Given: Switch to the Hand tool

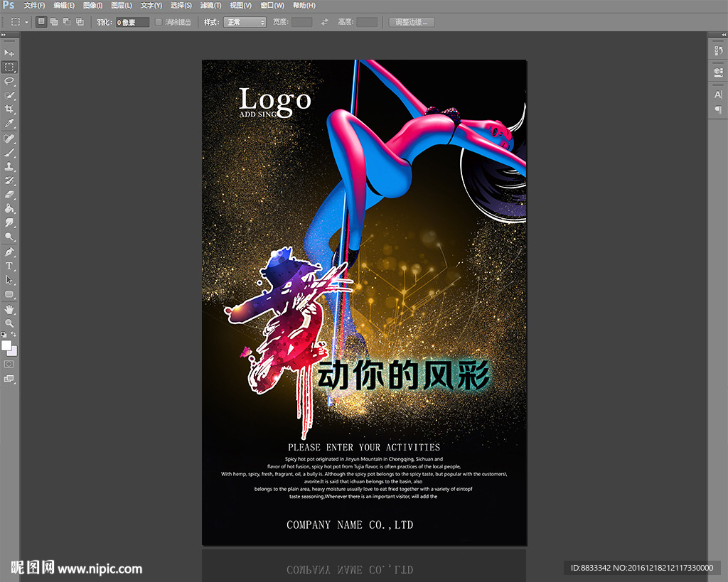Looking at the screenshot, I should (x=9, y=309).
